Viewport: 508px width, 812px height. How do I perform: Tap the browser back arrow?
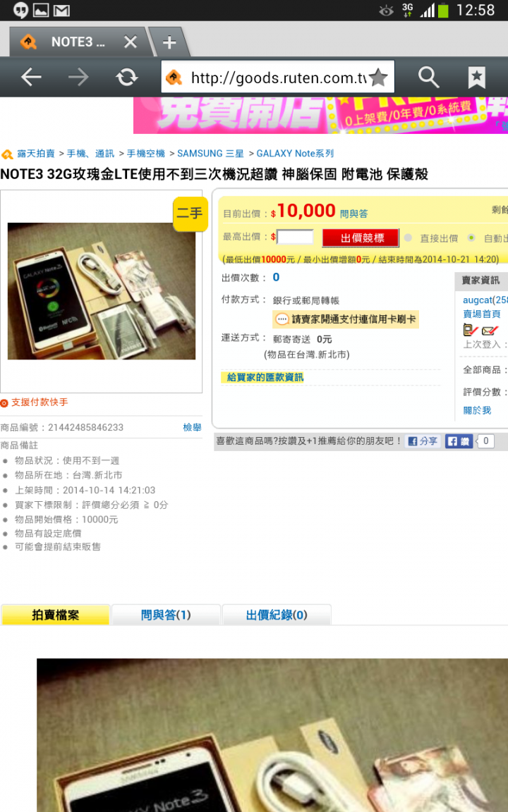click(31, 77)
